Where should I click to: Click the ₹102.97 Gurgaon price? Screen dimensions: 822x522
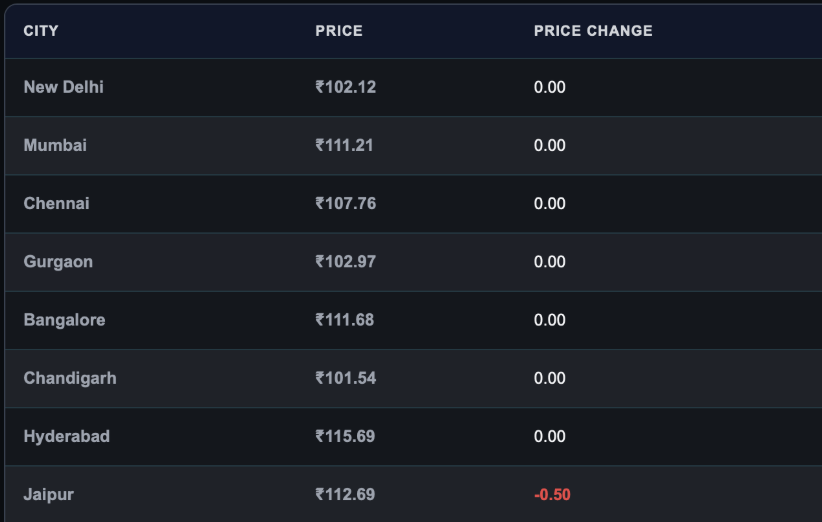point(345,262)
